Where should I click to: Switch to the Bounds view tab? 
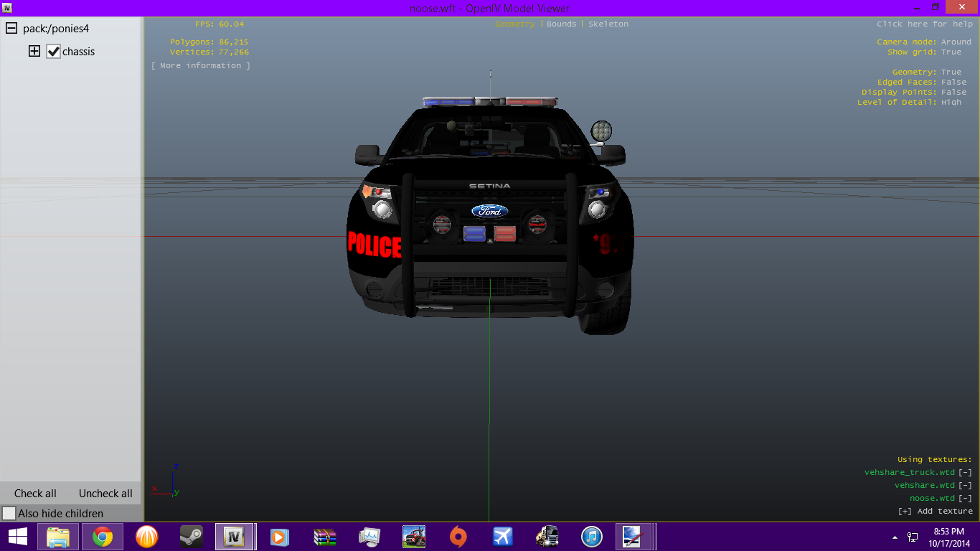tap(561, 24)
